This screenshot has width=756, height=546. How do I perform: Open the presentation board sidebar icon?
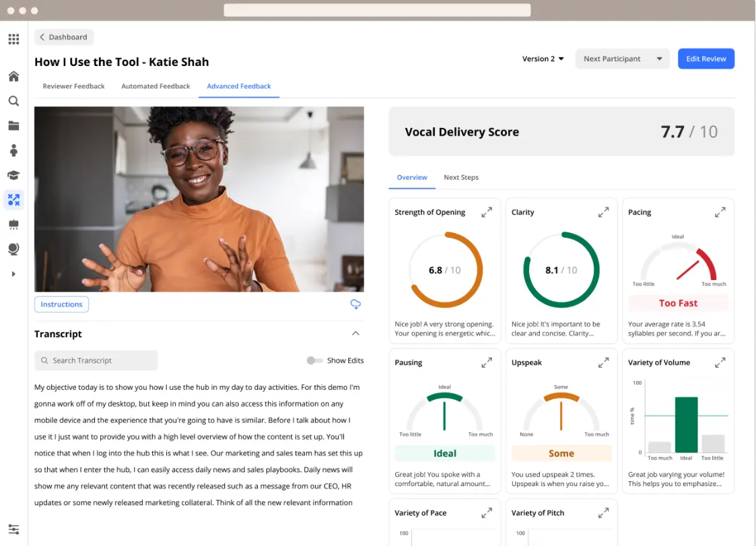(x=13, y=224)
